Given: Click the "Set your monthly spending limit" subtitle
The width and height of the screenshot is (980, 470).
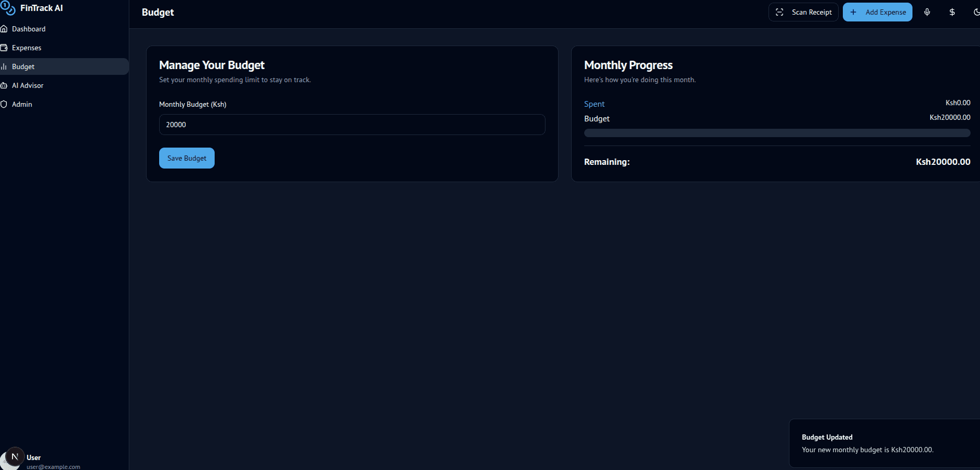Looking at the screenshot, I should pyautogui.click(x=235, y=80).
